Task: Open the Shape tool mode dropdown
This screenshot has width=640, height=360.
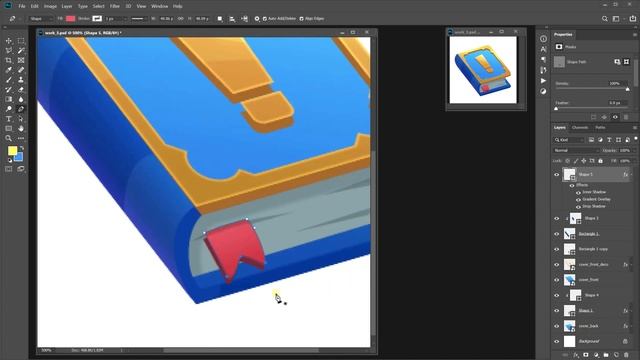Action: click(41, 19)
